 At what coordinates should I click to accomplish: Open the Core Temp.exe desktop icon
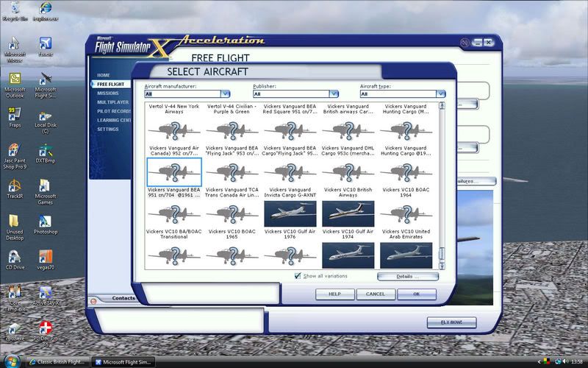click(x=15, y=299)
